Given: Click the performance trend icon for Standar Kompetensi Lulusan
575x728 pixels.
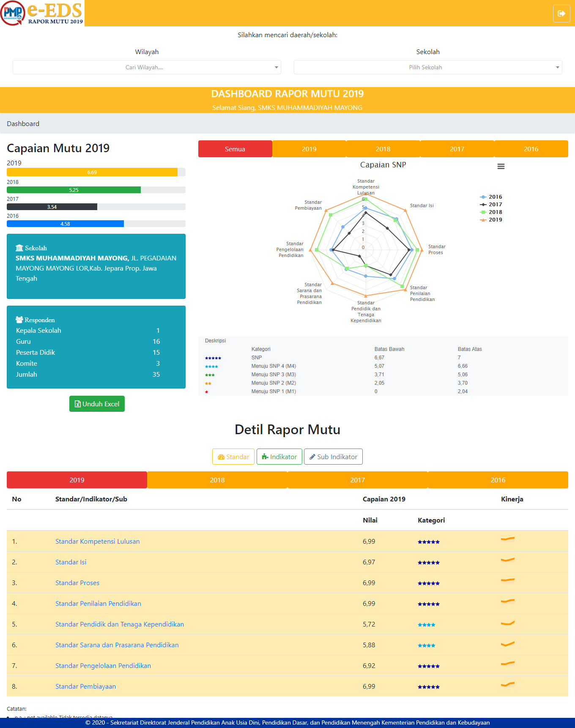Looking at the screenshot, I should point(508,539).
